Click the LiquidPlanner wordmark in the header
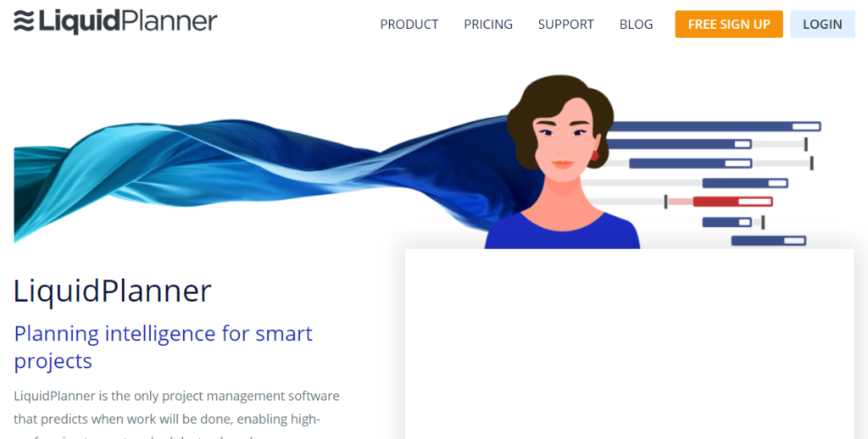 128,21
